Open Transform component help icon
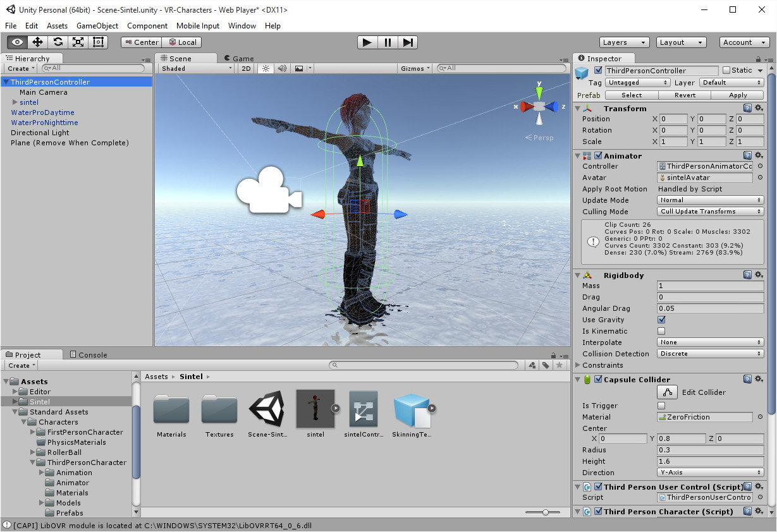The width and height of the screenshot is (777, 532). pos(747,109)
